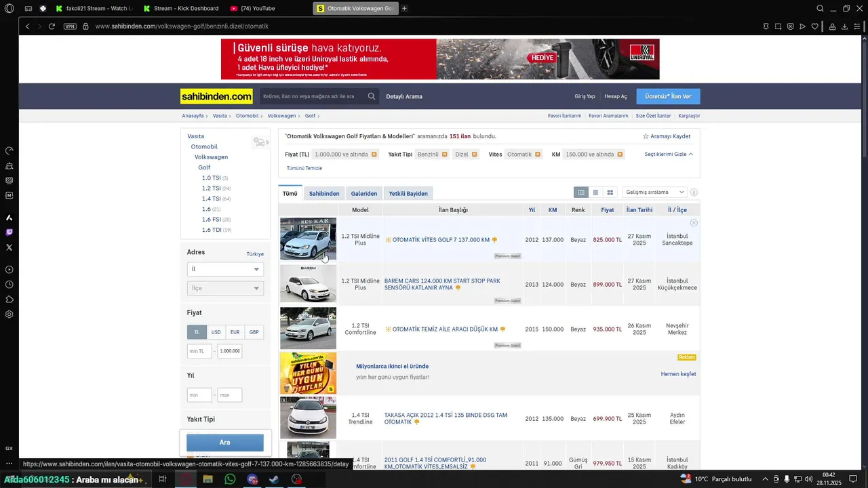Image resolution: width=868 pixels, height=488 pixels.
Task: Sort listings by the Fiyat column header
Action: click(608, 210)
